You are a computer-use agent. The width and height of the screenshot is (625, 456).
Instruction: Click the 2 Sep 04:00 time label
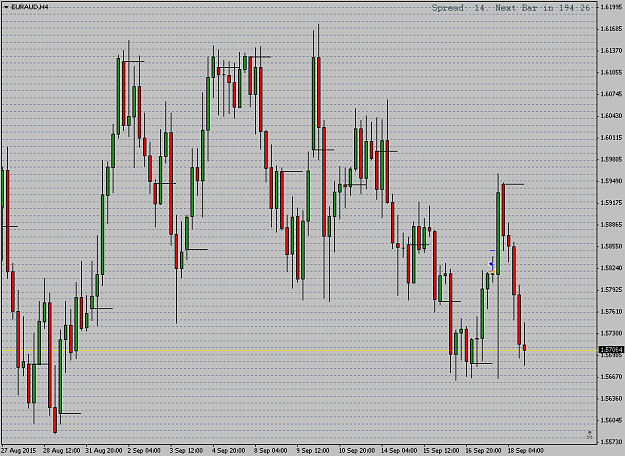(144, 451)
